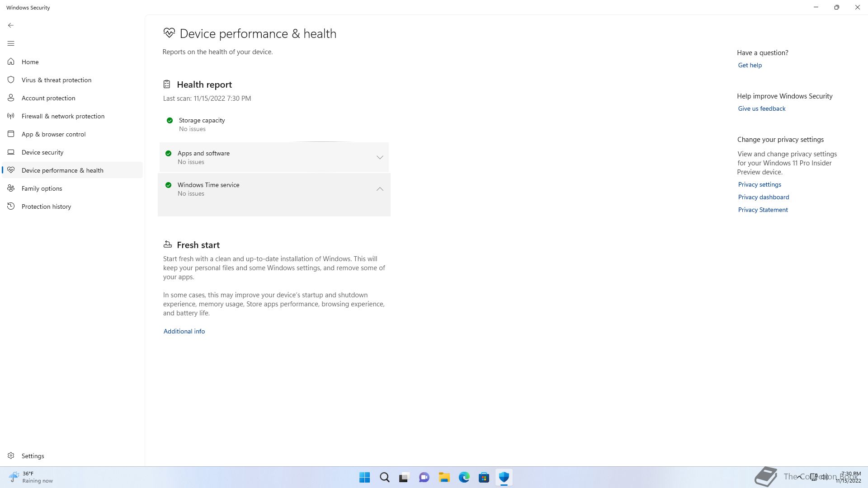Image resolution: width=868 pixels, height=488 pixels.
Task: Open taskbar Search
Action: (384, 477)
